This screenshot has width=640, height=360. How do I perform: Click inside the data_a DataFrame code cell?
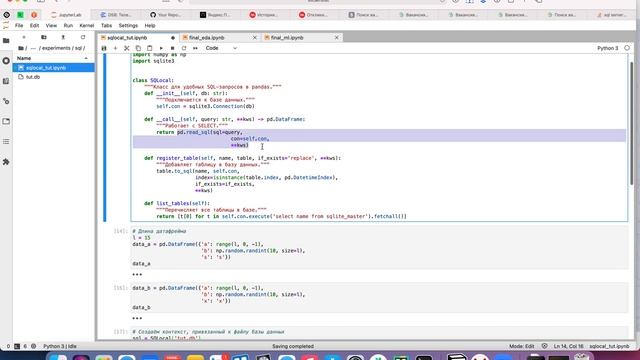click(x=379, y=247)
